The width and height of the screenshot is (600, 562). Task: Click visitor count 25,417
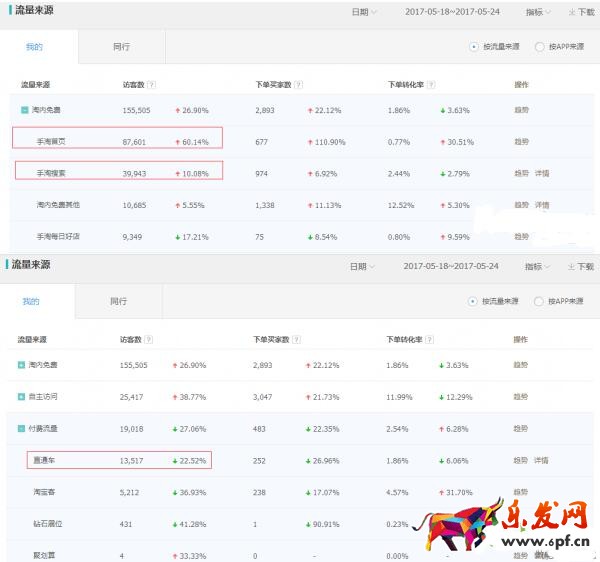tap(131, 397)
